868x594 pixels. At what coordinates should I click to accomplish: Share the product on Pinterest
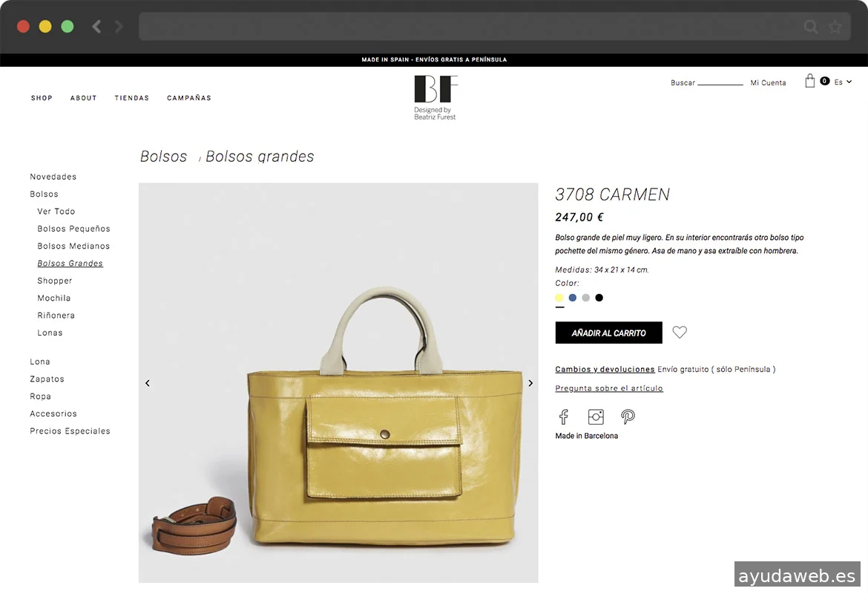click(x=628, y=417)
